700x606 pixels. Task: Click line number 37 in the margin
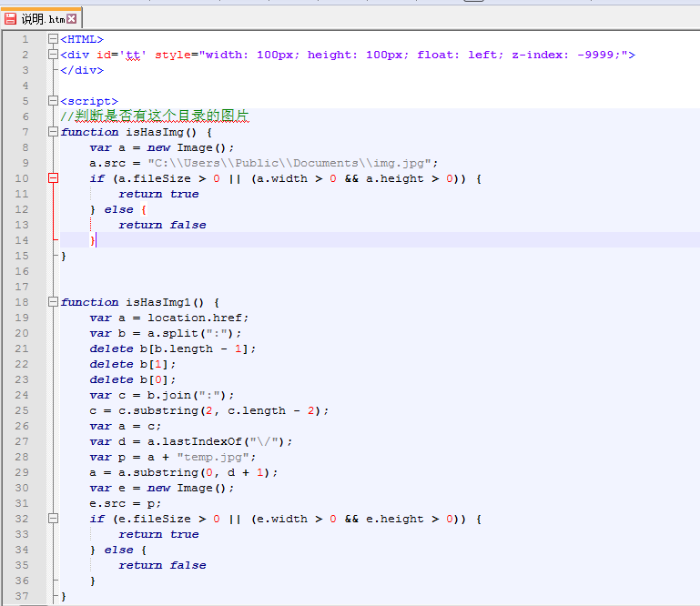(x=22, y=596)
